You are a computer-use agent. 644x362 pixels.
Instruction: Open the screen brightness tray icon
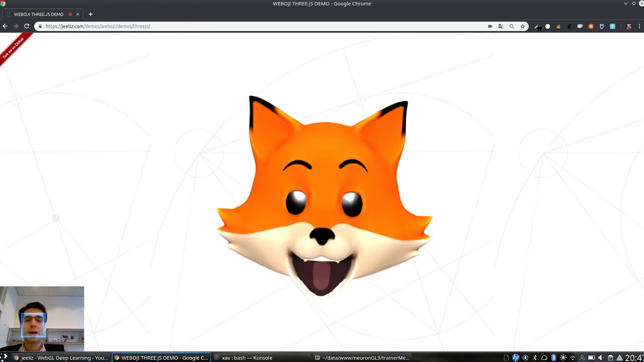pyautogui.click(x=563, y=357)
